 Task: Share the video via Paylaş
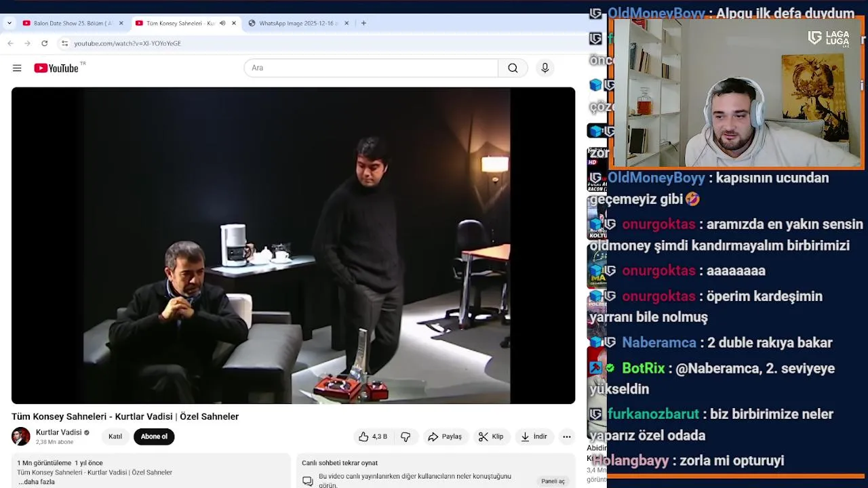pos(445,436)
